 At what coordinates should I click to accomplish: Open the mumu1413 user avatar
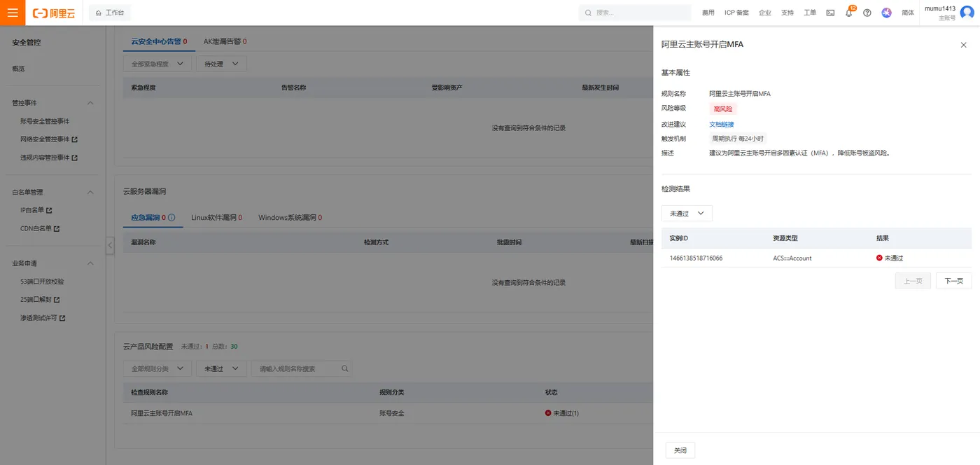point(967,13)
